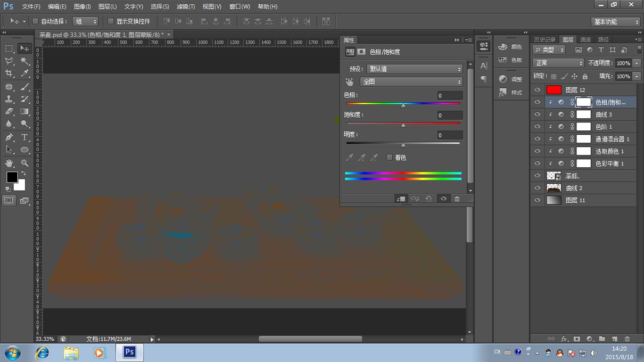Viewport: 644px width, 362px height.
Task: Check the 自动选择 auto-select checkbox
Action: (x=36, y=21)
